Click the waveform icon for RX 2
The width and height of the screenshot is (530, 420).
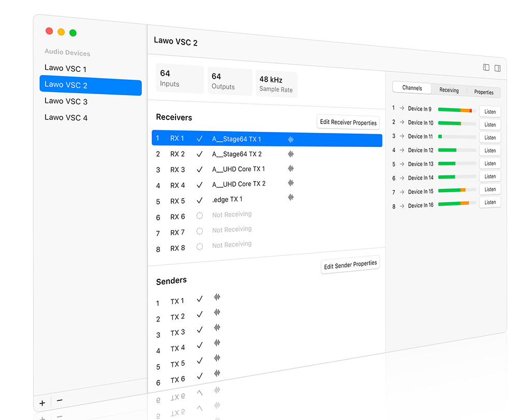coord(291,154)
